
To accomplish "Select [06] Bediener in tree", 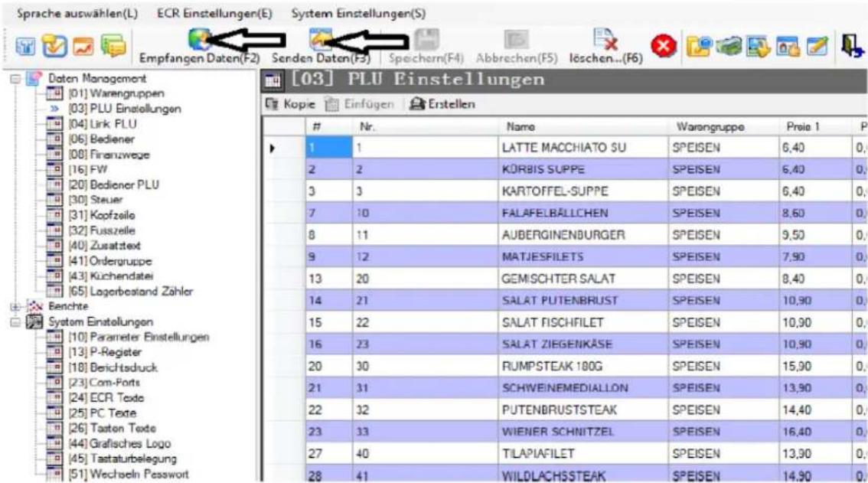I will click(101, 139).
